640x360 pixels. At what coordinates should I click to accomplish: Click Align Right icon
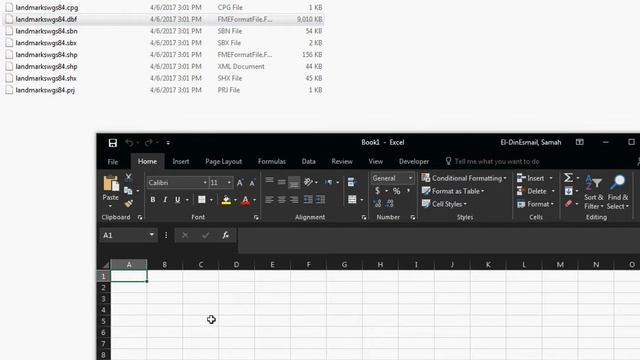(294, 200)
